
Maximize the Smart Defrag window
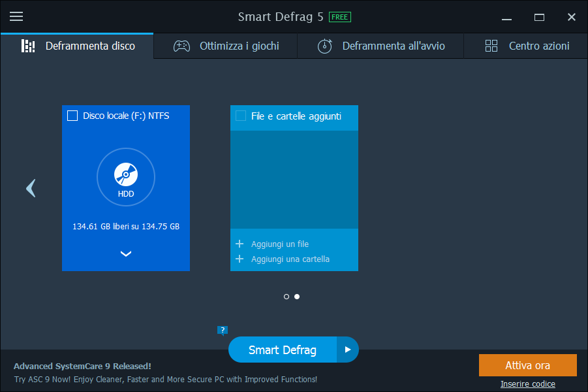tap(539, 17)
